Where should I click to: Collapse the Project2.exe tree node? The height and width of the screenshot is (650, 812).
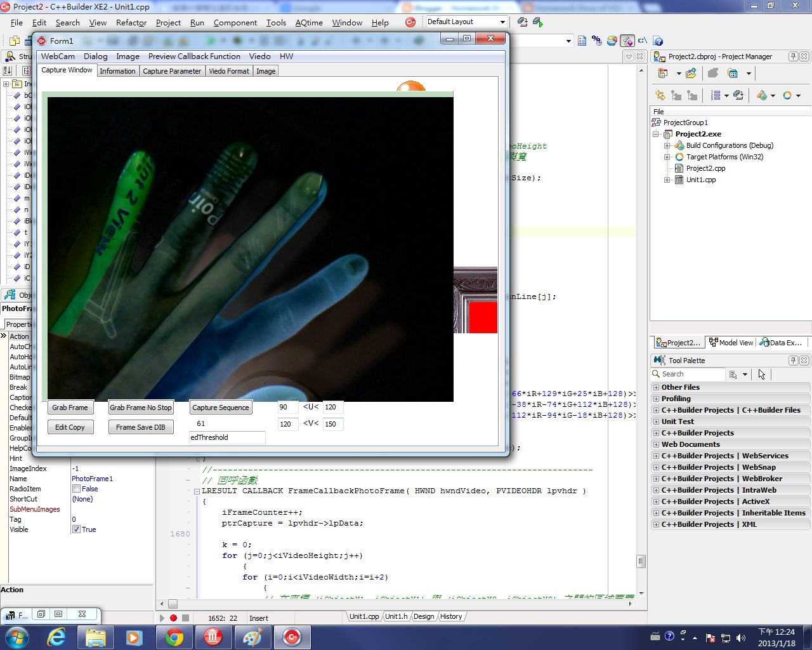pyautogui.click(x=656, y=134)
